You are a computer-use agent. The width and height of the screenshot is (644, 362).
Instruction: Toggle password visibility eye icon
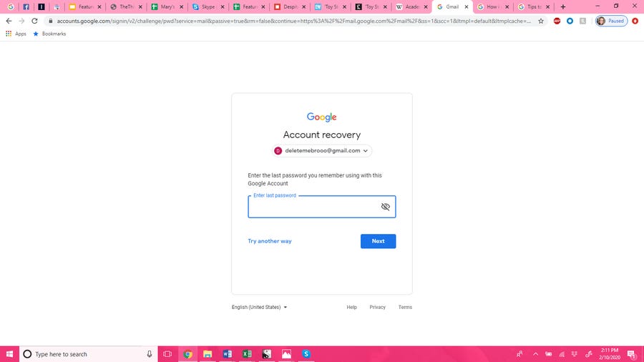(385, 207)
